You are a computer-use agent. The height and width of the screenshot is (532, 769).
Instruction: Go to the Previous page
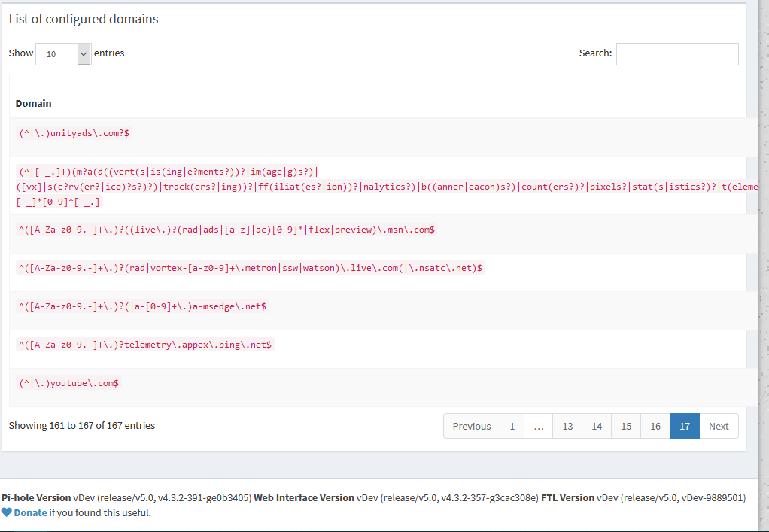click(x=471, y=426)
